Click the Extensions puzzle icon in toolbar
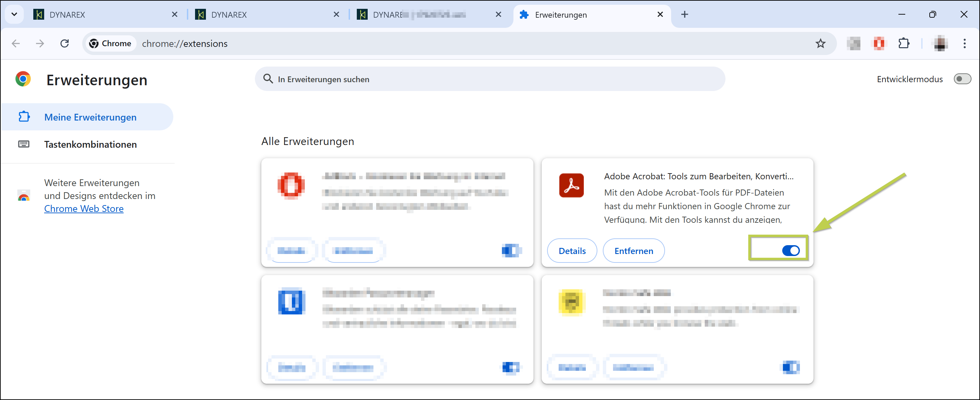 [x=904, y=43]
